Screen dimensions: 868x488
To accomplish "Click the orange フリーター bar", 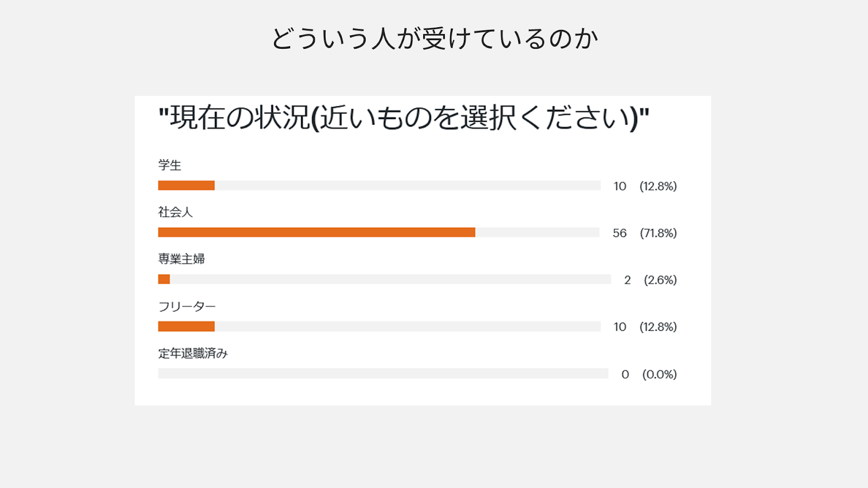I will (186, 326).
